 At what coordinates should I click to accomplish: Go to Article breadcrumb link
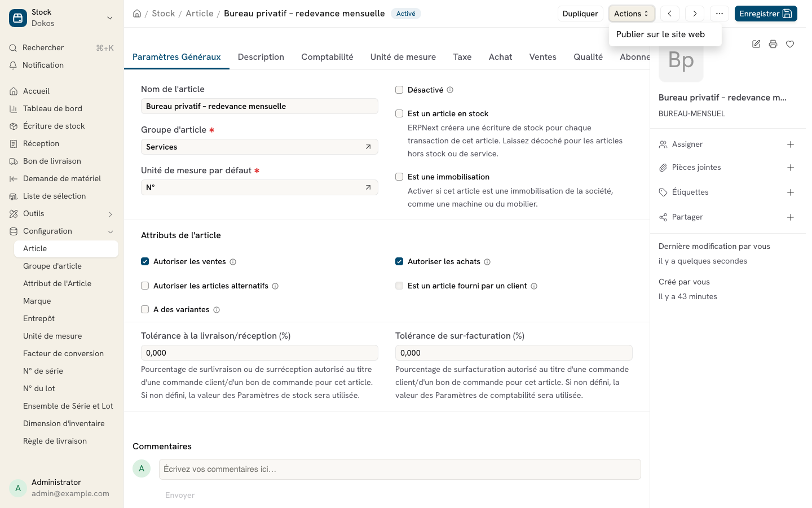(200, 14)
